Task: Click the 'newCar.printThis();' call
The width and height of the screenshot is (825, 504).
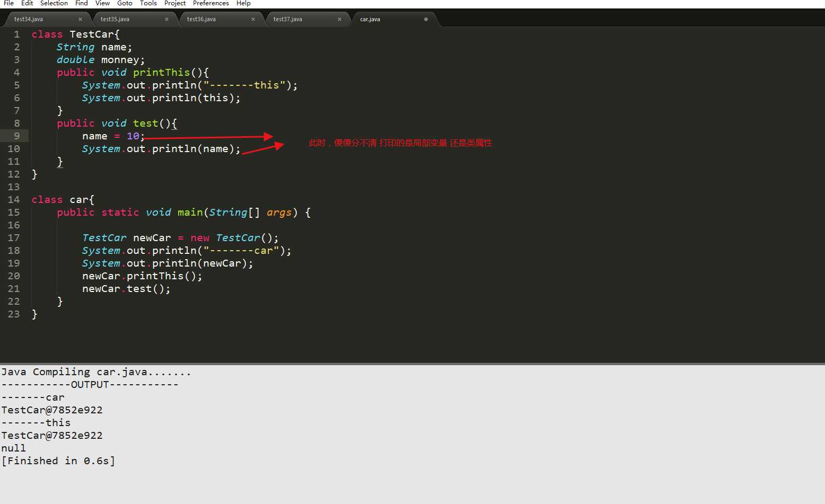Action: tap(142, 276)
